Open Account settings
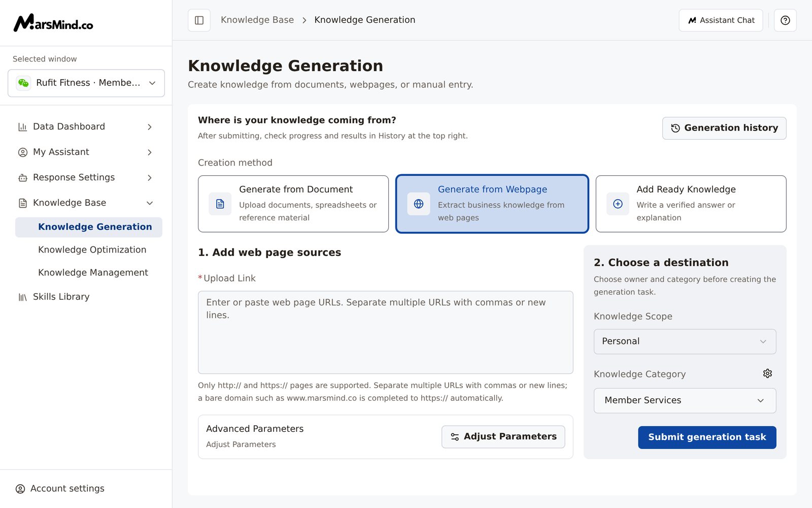 pos(60,489)
